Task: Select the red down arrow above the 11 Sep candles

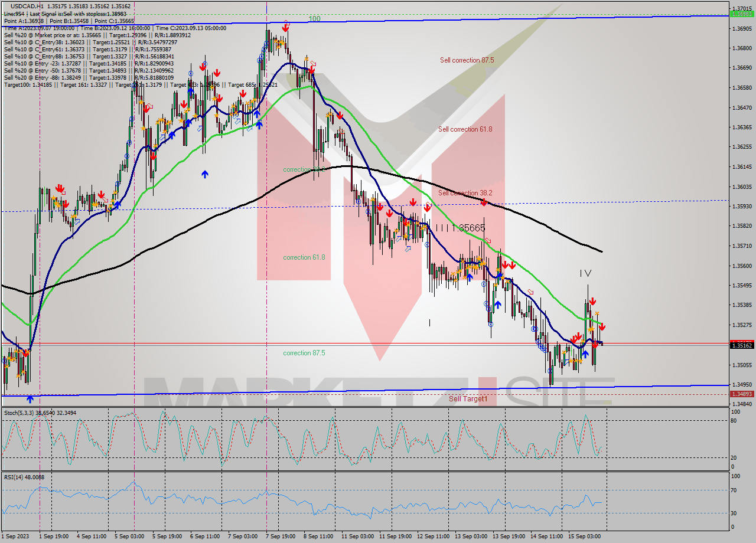Action: pos(379,208)
